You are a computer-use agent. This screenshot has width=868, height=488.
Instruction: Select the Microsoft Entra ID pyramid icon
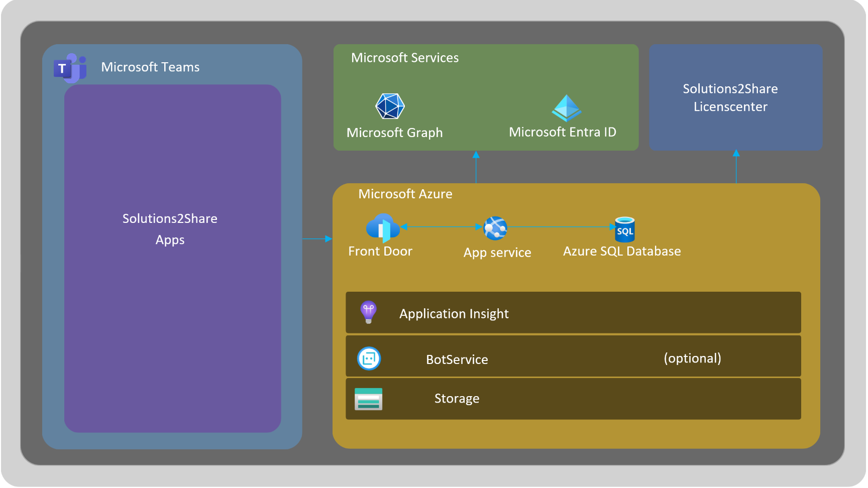(567, 108)
